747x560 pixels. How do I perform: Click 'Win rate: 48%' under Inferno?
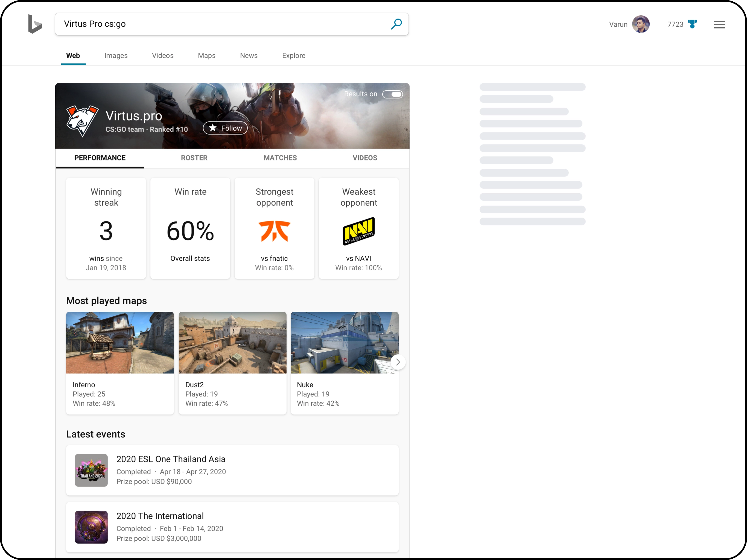tap(94, 403)
